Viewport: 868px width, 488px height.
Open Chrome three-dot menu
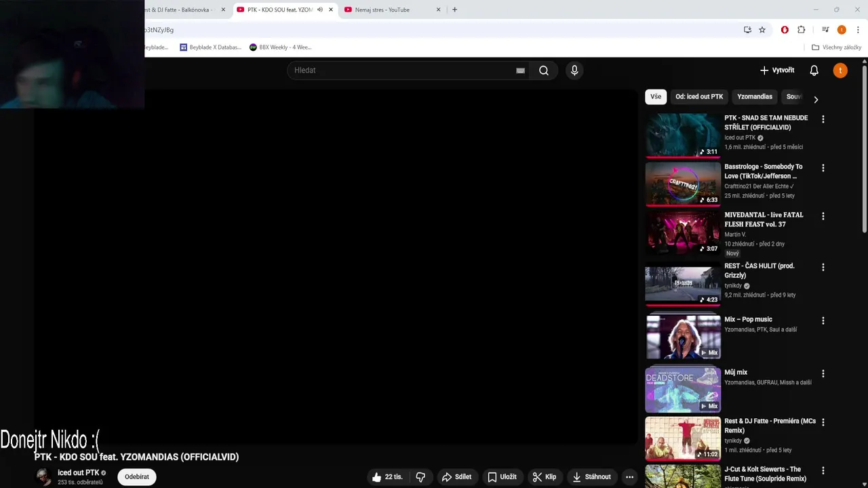(858, 30)
